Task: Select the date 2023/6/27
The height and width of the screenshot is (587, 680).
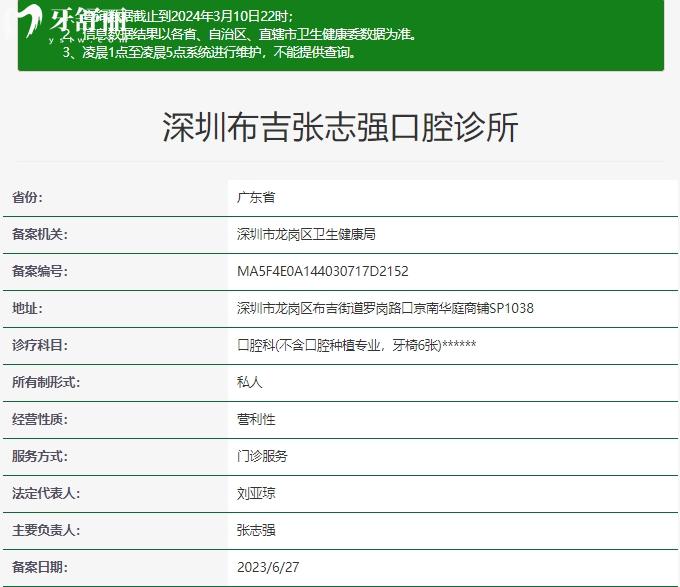Action: (x=268, y=567)
